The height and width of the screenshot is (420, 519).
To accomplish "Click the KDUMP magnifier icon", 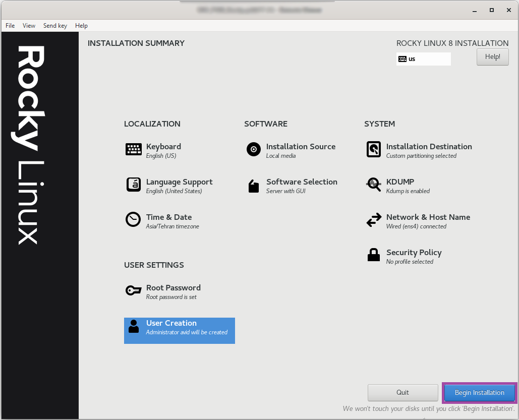I will pos(374,185).
